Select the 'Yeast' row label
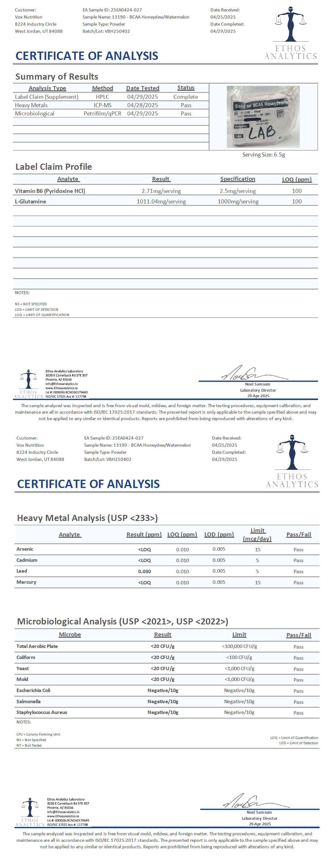Viewport: 335px width, 868px height. tap(23, 669)
